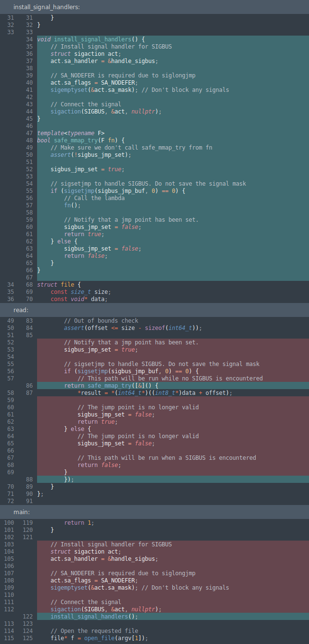309x644 pixels.
Task: Click the "// Call the lambda" comment
Action: [x=94, y=198]
